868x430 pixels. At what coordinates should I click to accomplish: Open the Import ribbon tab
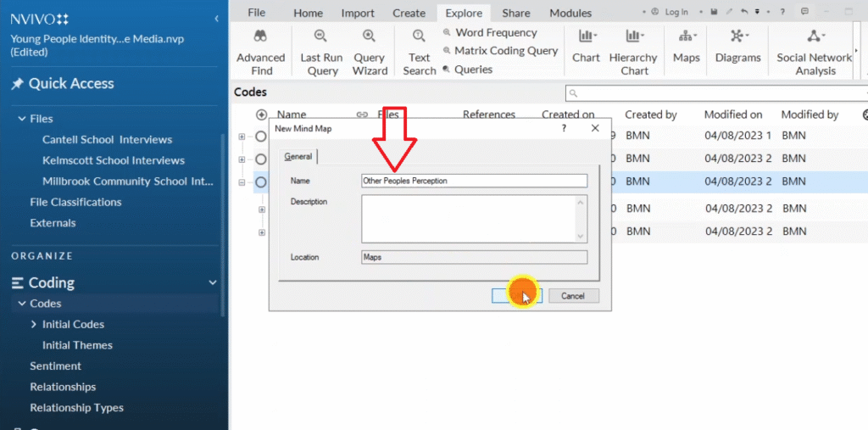click(358, 13)
